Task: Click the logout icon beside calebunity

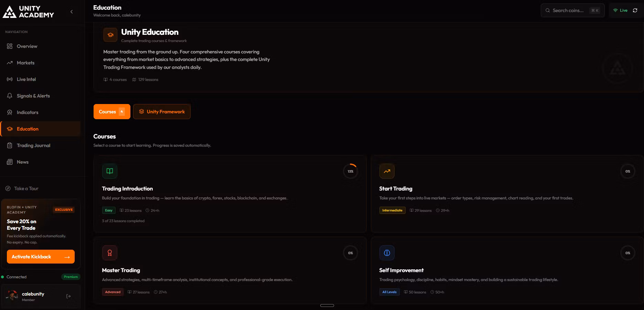Action: click(68, 296)
